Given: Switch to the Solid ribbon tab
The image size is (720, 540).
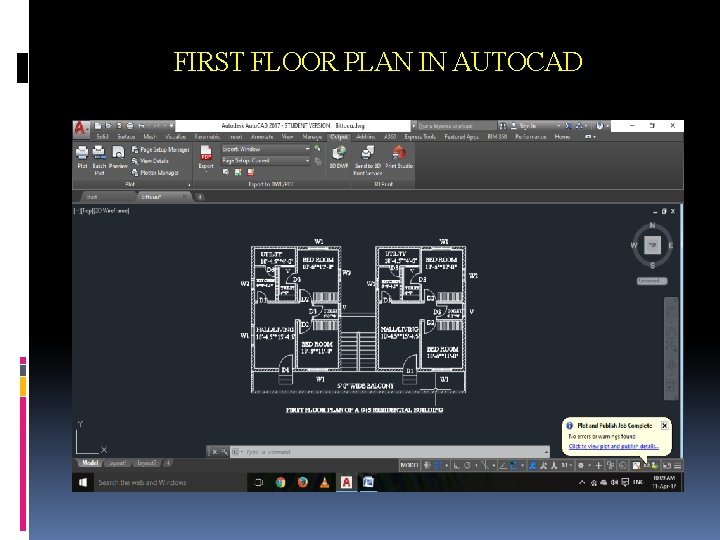Looking at the screenshot, I should pyautogui.click(x=102, y=137).
